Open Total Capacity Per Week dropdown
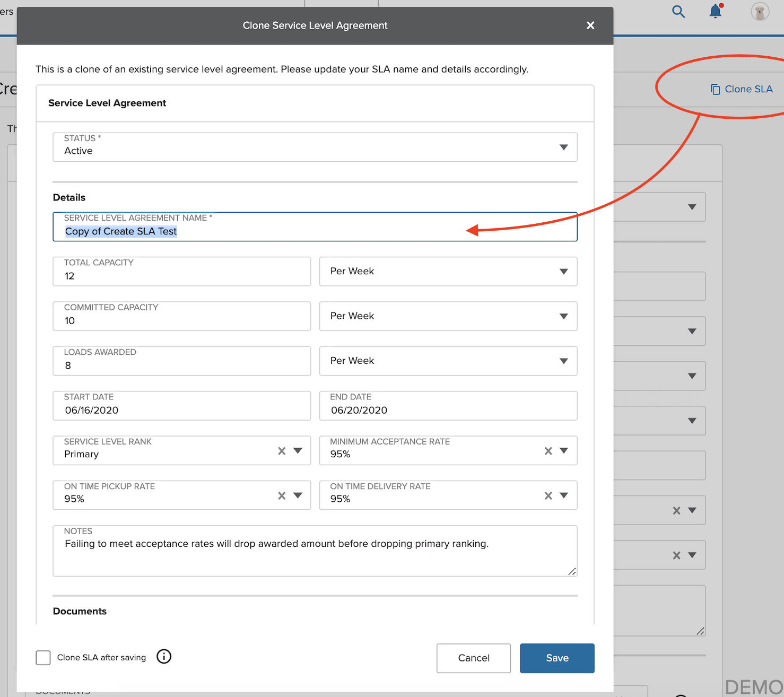The width and height of the screenshot is (784, 697). click(448, 272)
